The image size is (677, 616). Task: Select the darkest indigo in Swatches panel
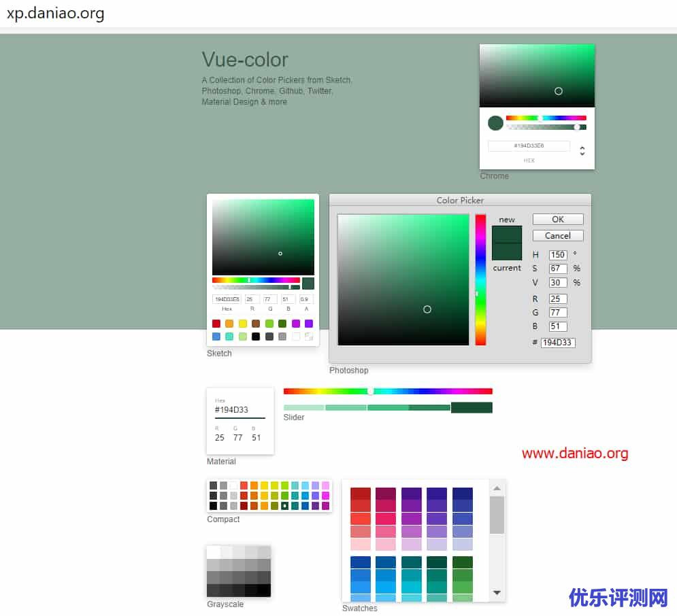pyautogui.click(x=463, y=494)
